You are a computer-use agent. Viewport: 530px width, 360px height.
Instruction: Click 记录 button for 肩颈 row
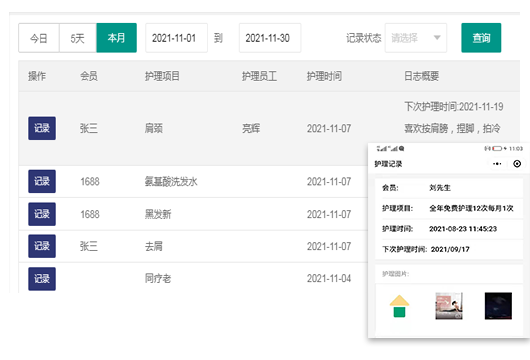[x=42, y=128]
